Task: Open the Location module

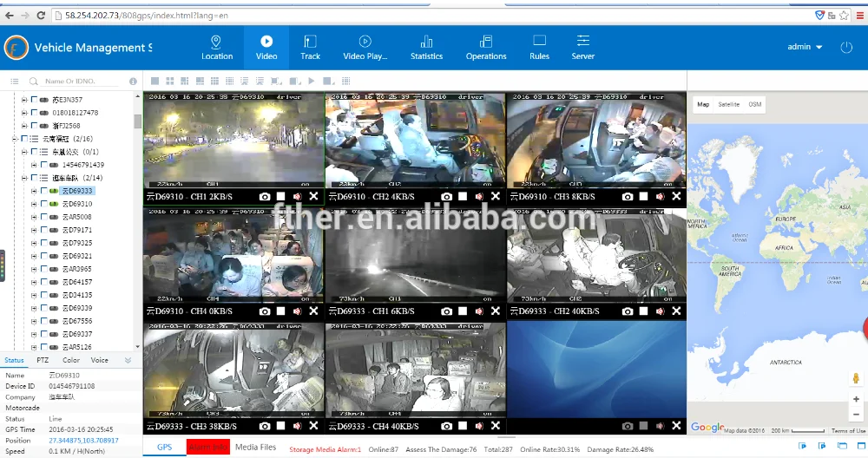Action: [216, 48]
